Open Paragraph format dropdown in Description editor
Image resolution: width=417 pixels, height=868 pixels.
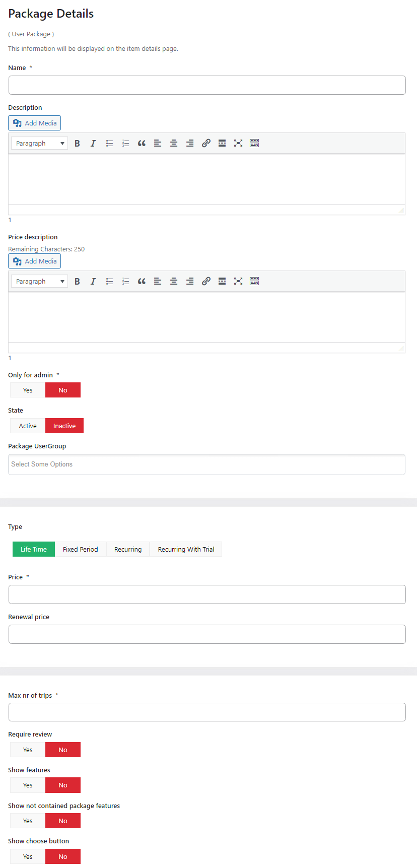click(x=39, y=144)
